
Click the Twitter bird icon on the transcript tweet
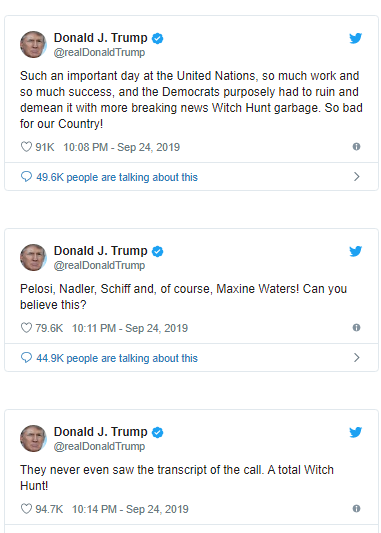coord(356,432)
